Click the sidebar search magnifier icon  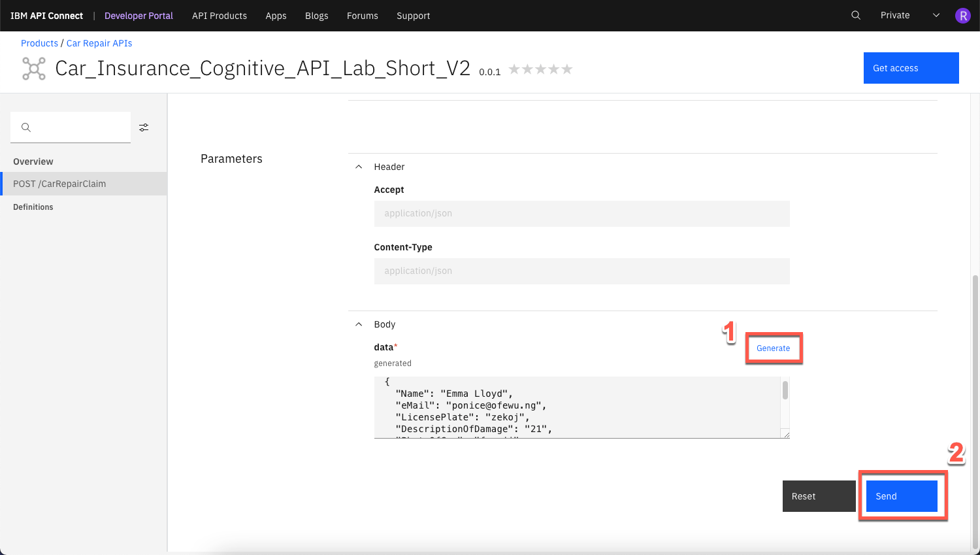tap(26, 127)
